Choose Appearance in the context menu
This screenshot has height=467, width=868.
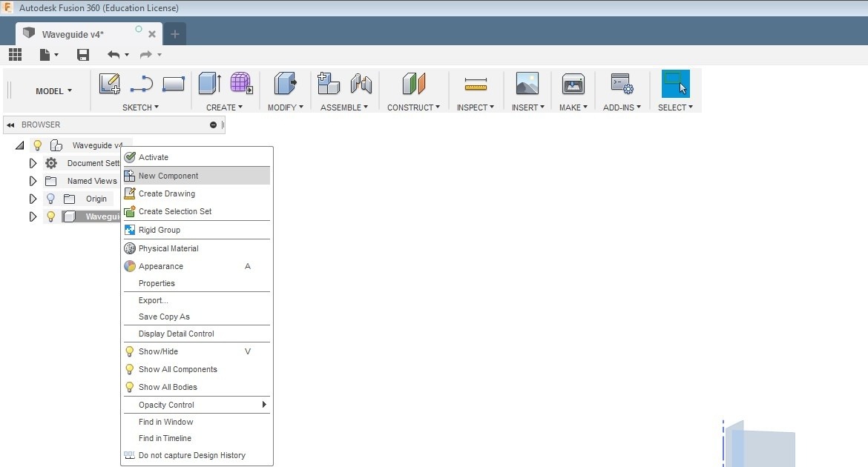pyautogui.click(x=197, y=266)
